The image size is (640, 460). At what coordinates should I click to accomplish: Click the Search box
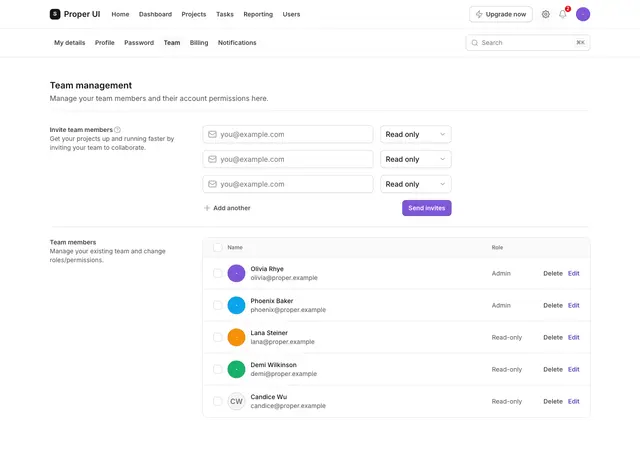pos(527,43)
